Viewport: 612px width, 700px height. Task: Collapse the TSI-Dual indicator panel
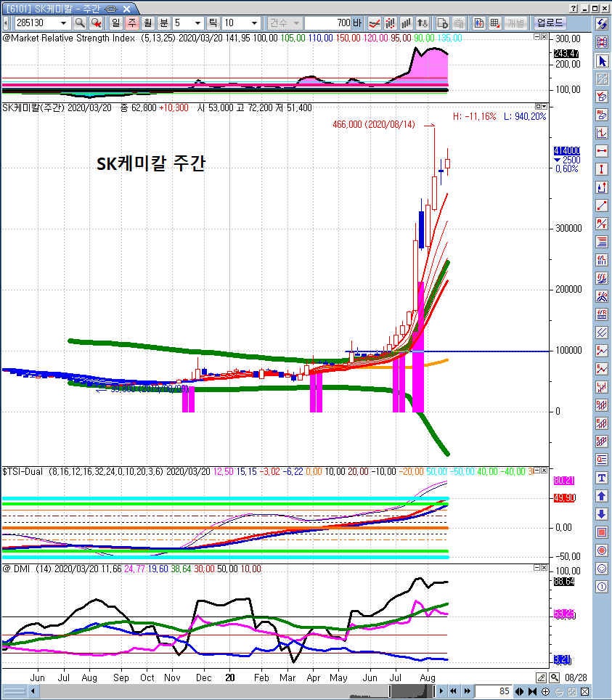[537, 471]
